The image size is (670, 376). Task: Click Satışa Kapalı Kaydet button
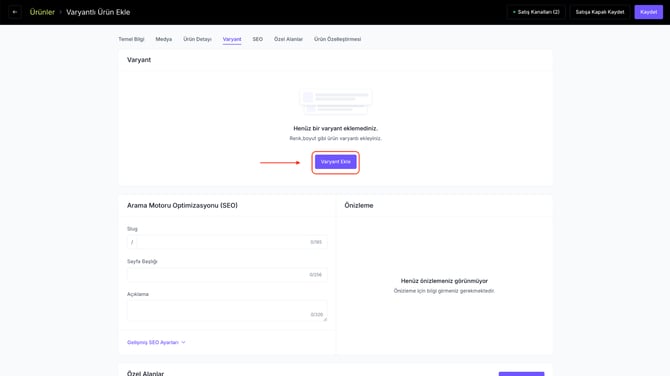click(599, 12)
